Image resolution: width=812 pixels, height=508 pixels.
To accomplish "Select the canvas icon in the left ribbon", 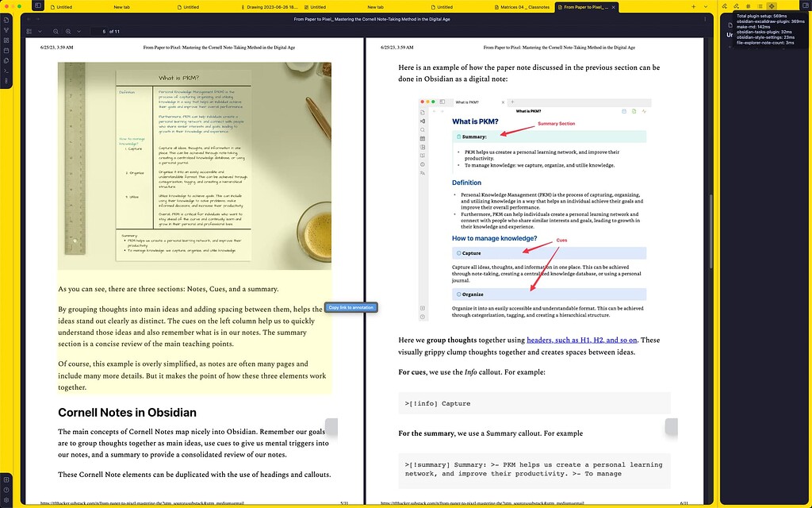I will [8, 39].
